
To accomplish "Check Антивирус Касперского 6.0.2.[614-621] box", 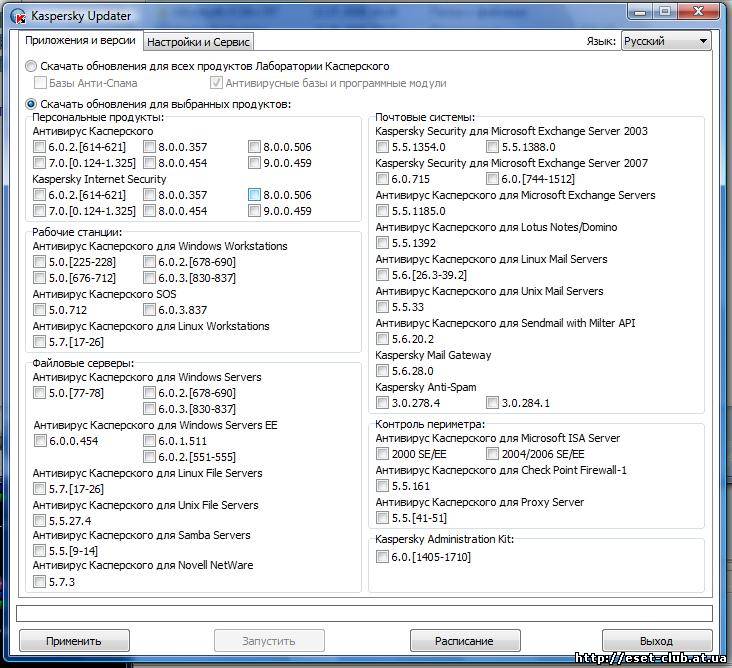I will pos(39,147).
